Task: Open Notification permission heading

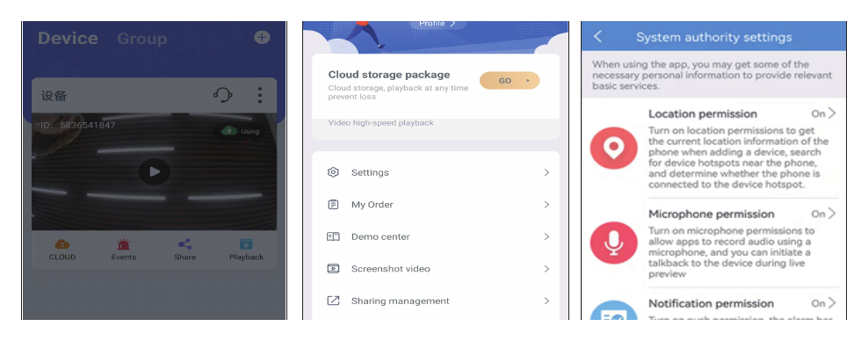Action: coord(711,303)
